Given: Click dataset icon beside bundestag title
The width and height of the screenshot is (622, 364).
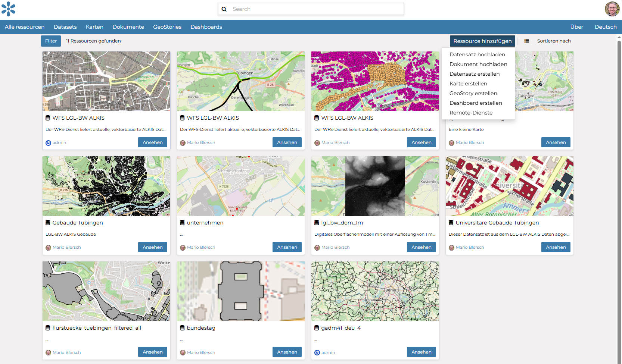Looking at the screenshot, I should (182, 328).
